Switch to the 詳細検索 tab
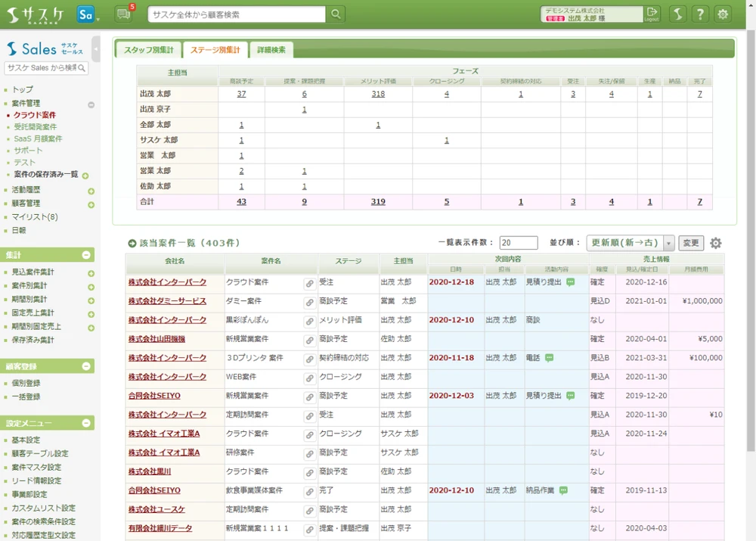Viewport: 756px width, 541px height. [x=271, y=50]
